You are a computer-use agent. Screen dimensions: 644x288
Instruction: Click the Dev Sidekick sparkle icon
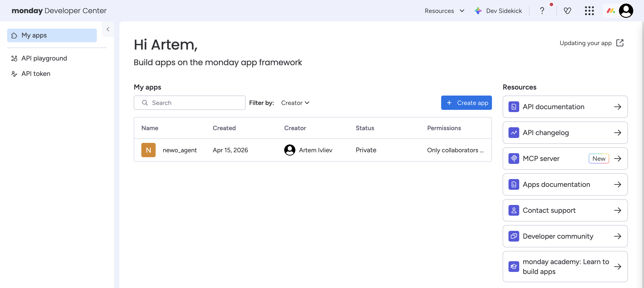(478, 11)
